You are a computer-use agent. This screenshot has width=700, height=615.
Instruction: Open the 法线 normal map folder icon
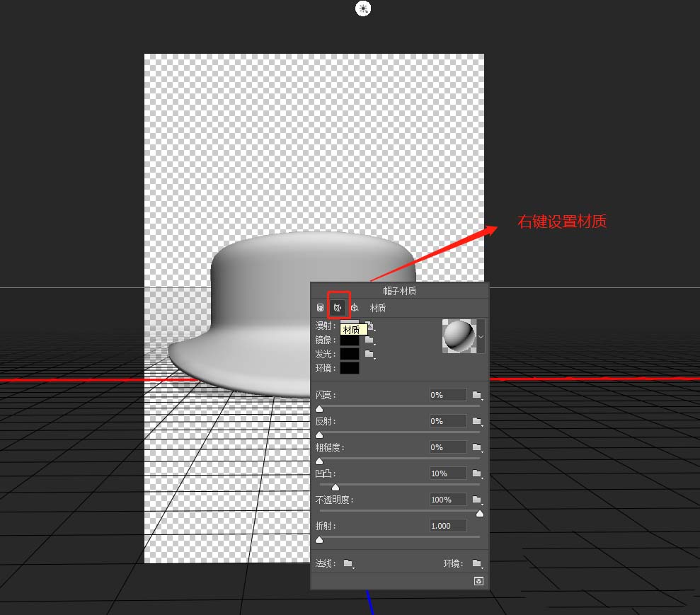pos(349,563)
